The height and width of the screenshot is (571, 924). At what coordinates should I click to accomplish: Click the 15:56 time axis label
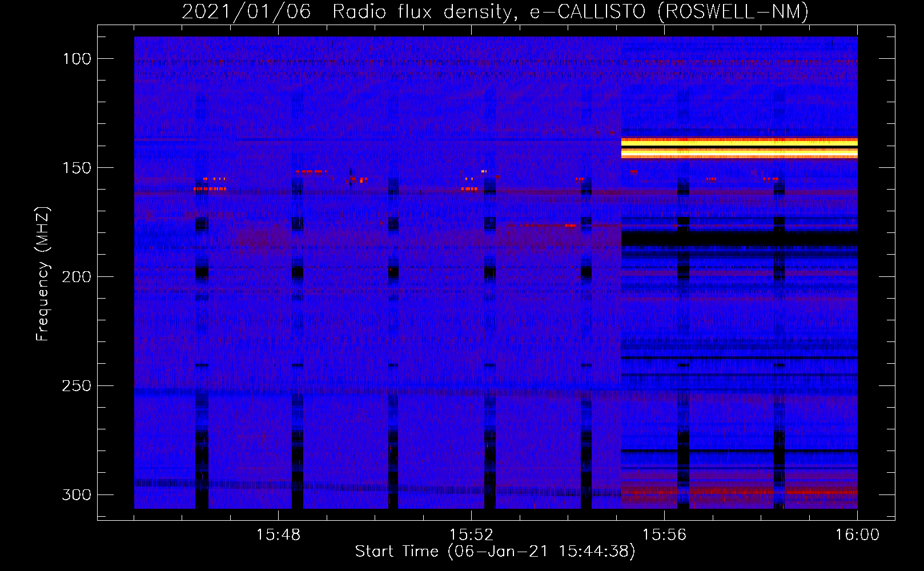tap(664, 535)
